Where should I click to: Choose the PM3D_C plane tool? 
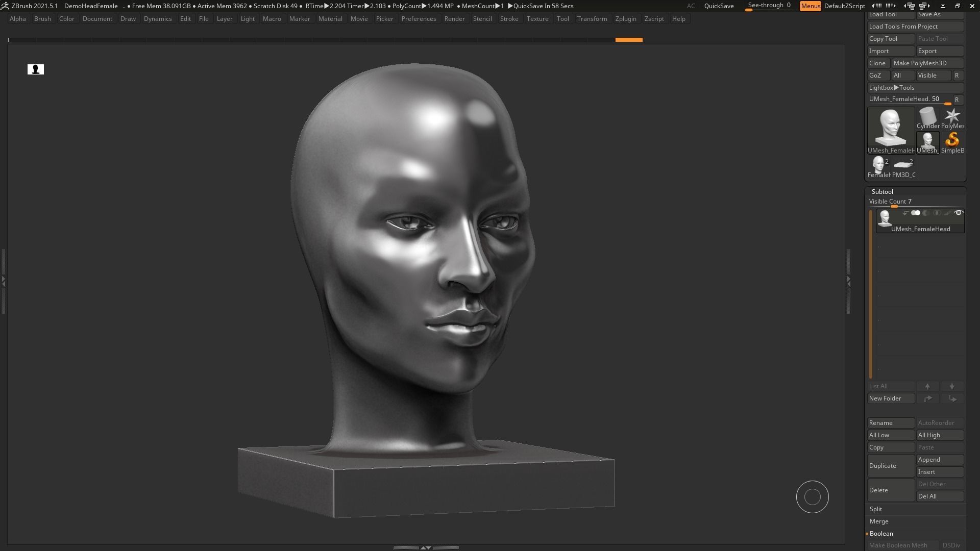[903, 167]
